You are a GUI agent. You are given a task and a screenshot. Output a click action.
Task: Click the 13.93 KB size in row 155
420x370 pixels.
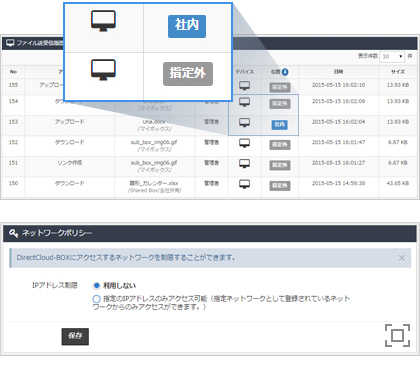398,85
